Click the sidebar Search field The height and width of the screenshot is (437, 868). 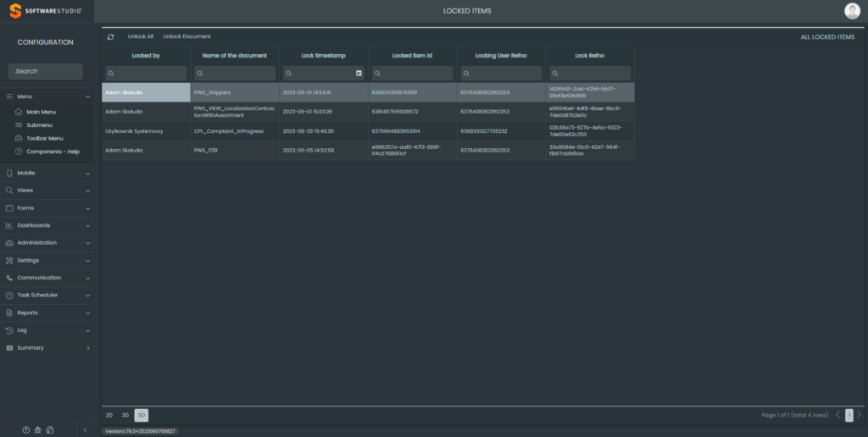[x=46, y=71]
